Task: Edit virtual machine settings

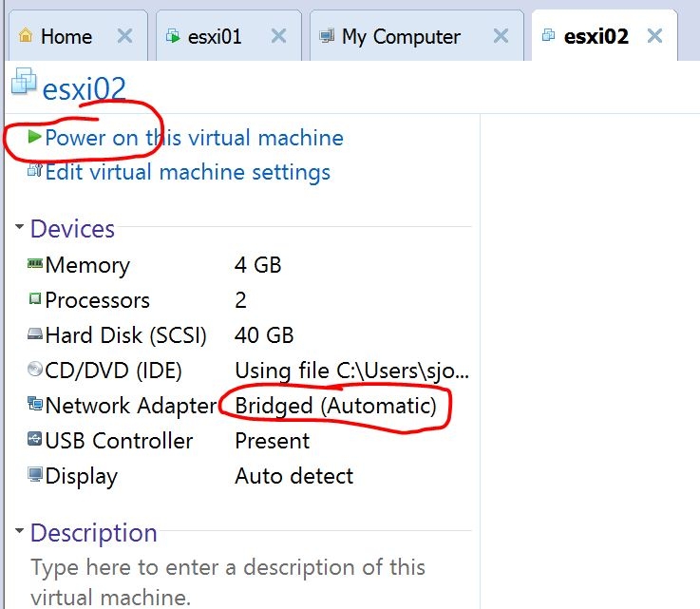Action: point(187,172)
